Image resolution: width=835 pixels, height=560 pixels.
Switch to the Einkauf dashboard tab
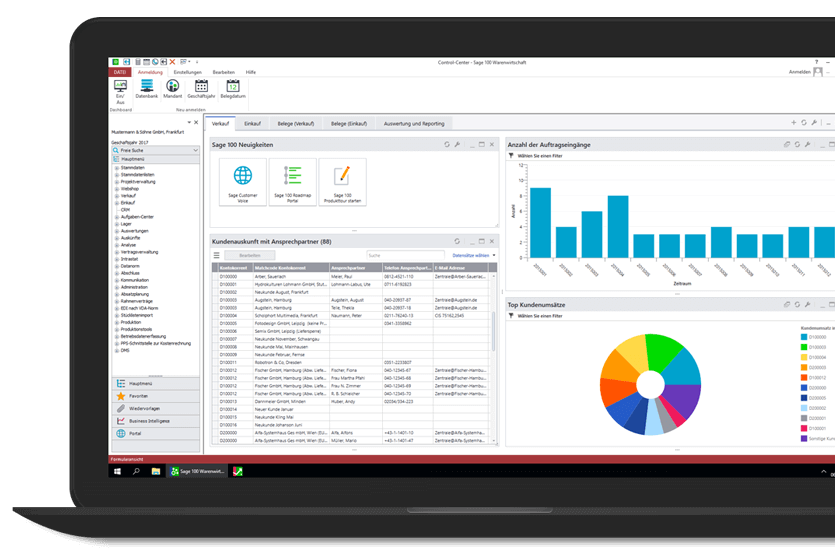point(252,123)
